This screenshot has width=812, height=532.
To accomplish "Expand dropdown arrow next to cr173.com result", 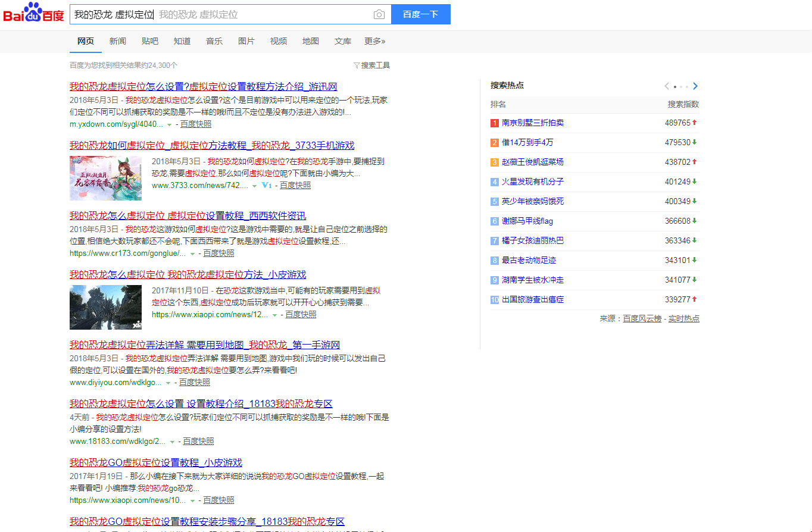I will point(192,254).
